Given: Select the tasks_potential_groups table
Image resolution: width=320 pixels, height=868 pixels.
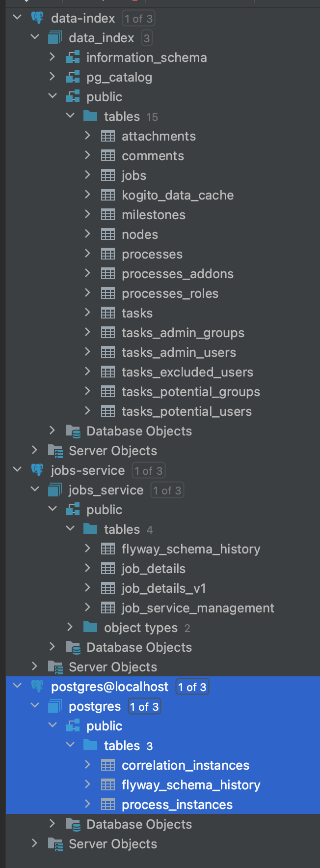Looking at the screenshot, I should [190, 392].
